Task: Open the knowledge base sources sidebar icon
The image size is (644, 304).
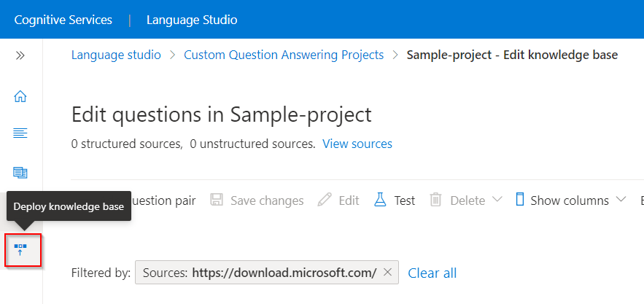Action: coord(20,172)
